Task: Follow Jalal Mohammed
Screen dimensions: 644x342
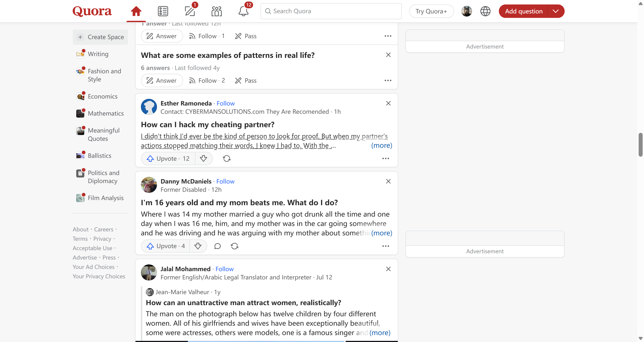Action: 224,269
